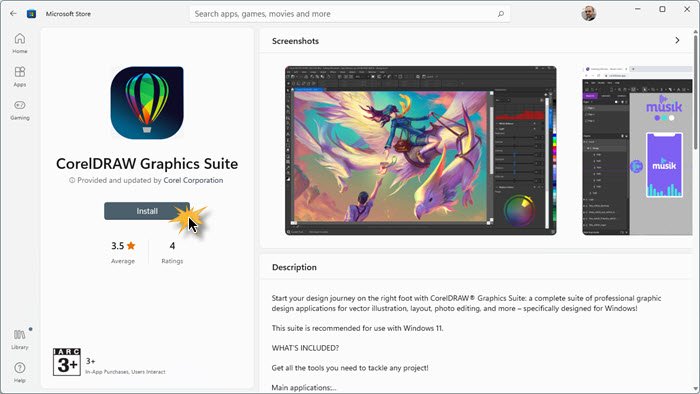The image size is (700, 394).
Task: Open the Corel Corporation publisher link
Action: click(193, 180)
